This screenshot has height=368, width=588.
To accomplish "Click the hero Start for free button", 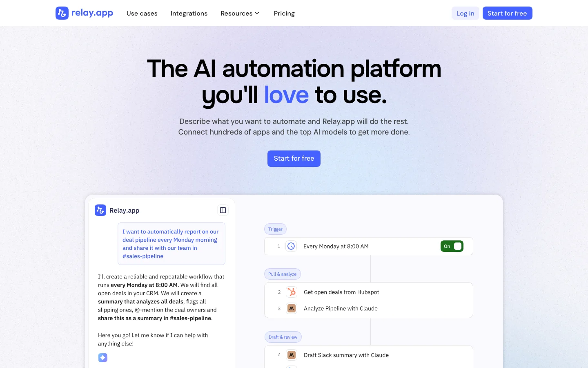I will point(294,159).
